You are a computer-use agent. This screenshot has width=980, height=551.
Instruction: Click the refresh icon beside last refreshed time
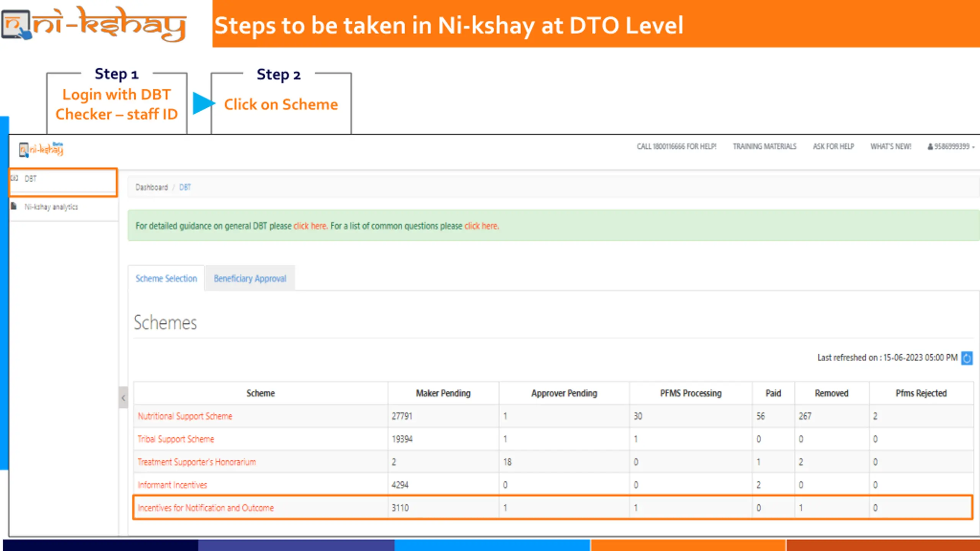tap(967, 358)
